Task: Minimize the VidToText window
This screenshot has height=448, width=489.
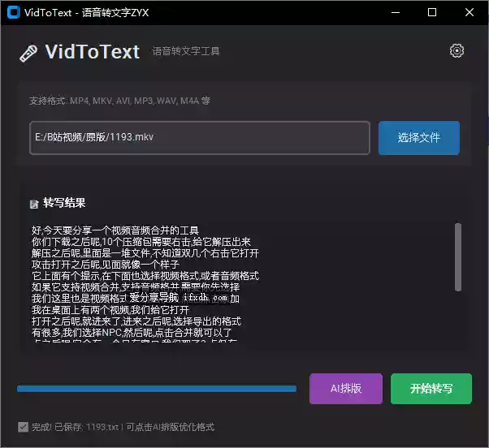Action: pos(396,12)
